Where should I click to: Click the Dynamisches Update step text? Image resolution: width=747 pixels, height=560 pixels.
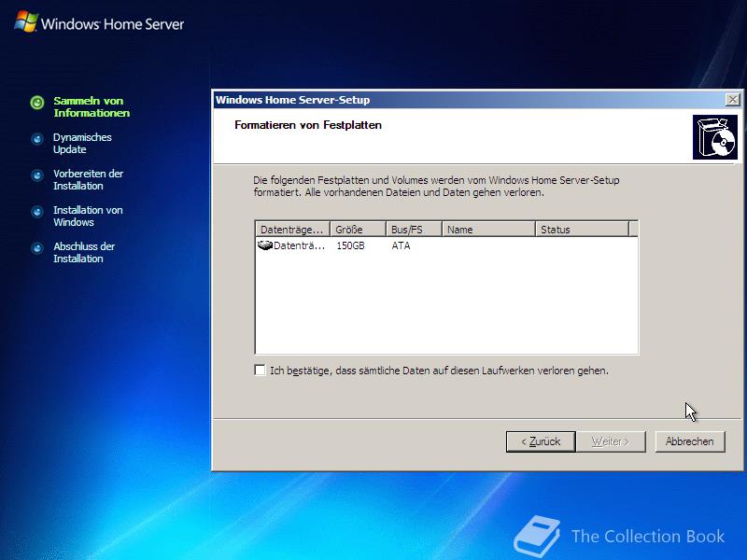(x=82, y=144)
